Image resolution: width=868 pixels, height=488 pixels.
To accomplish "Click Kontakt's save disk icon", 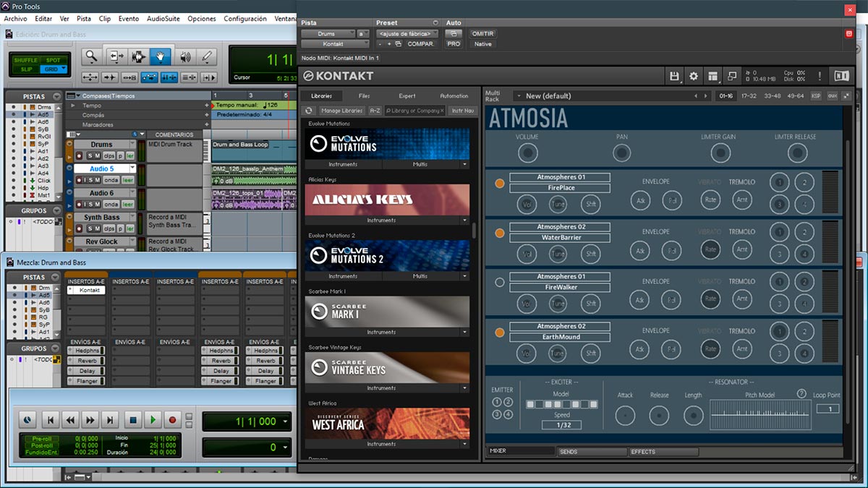I will (675, 76).
